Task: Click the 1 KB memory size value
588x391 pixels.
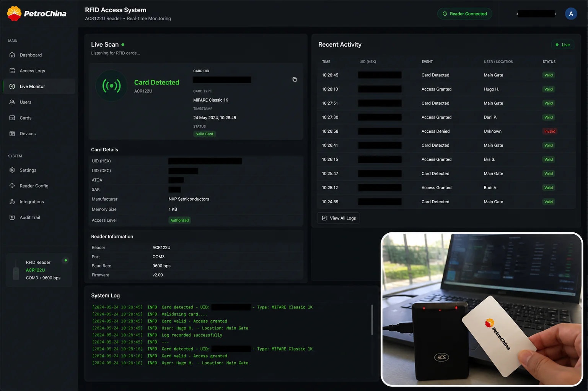Action: (x=173, y=209)
